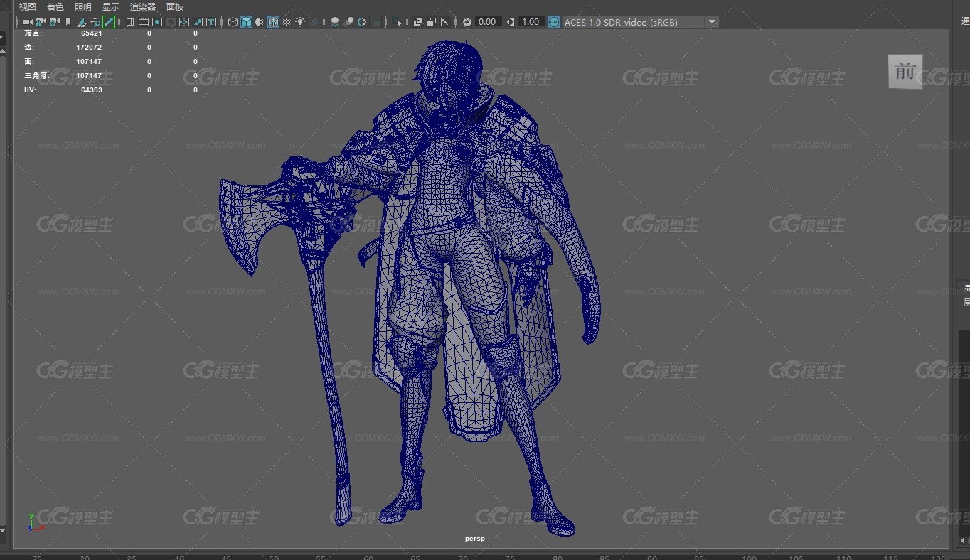Click the image plane icon
Image resolution: width=970 pixels, height=560 pixels.
[81, 22]
